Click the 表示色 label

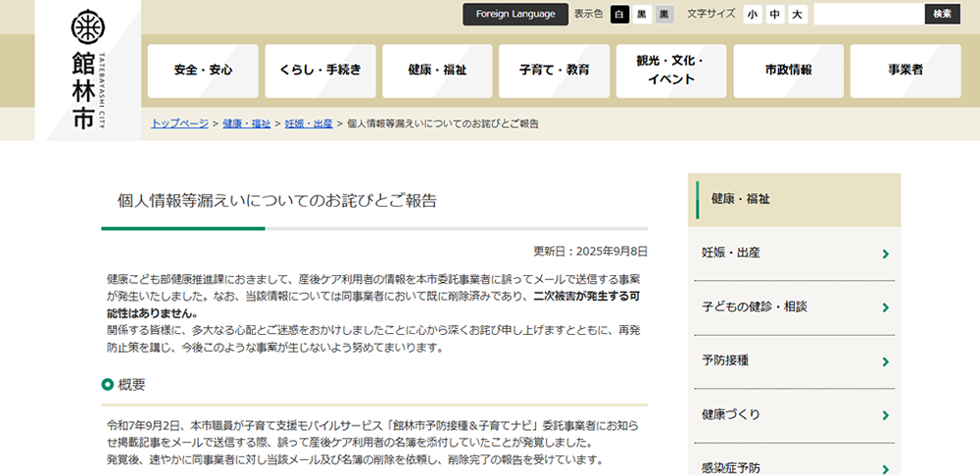pos(589,14)
